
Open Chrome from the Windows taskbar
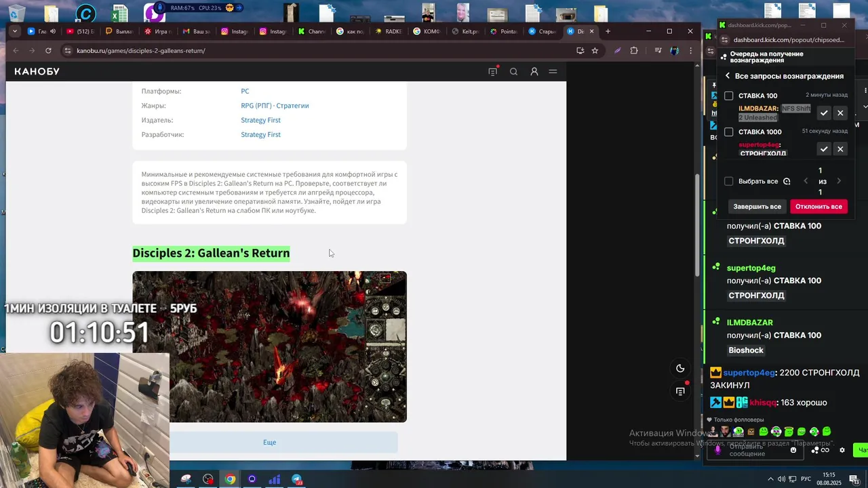tap(230, 479)
